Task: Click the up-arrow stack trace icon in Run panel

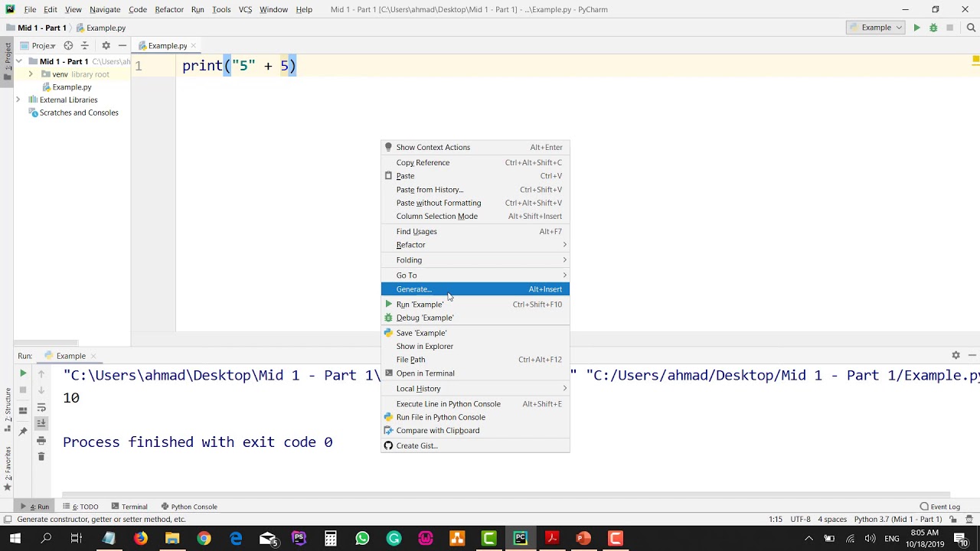Action: [41, 373]
